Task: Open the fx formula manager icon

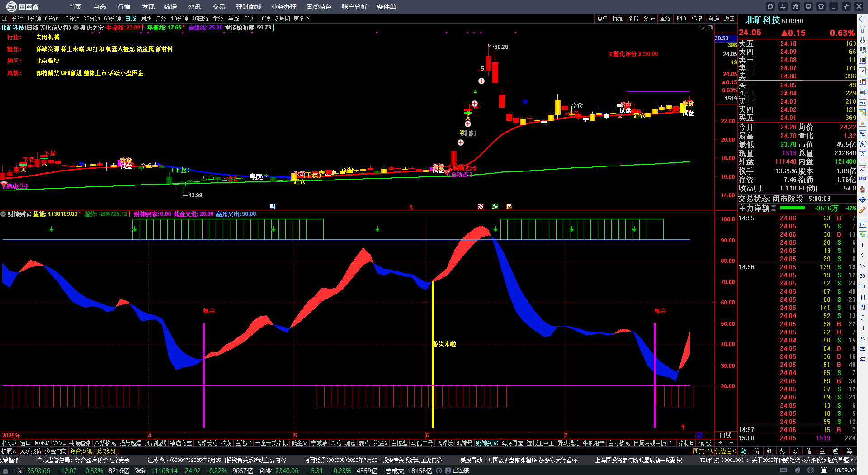Action: [x=796, y=6]
